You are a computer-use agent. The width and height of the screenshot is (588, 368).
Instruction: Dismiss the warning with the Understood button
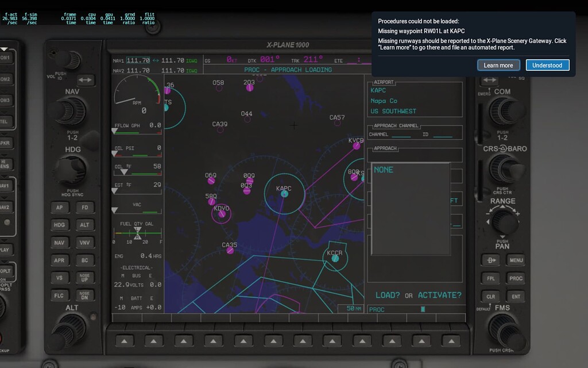[547, 65]
